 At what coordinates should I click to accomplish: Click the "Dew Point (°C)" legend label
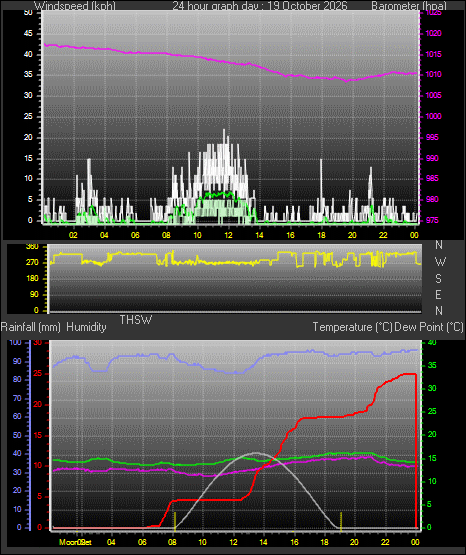pos(429,327)
